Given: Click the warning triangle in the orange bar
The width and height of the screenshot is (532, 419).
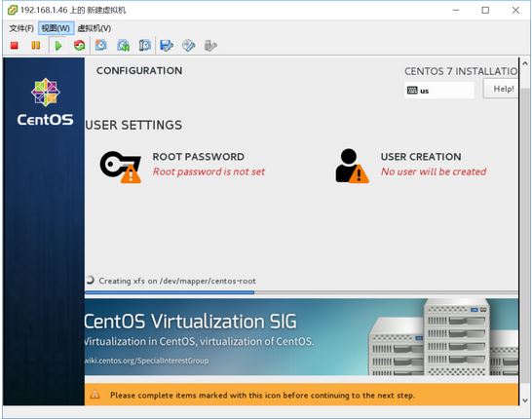Looking at the screenshot, I should [95, 395].
